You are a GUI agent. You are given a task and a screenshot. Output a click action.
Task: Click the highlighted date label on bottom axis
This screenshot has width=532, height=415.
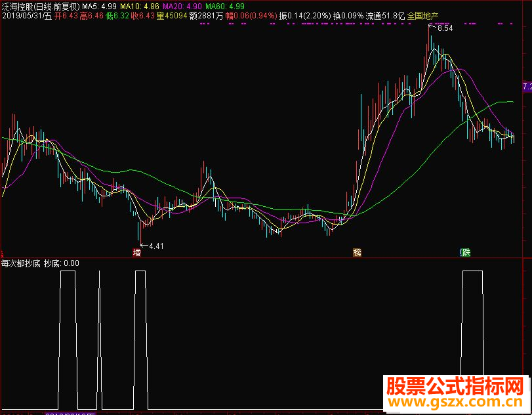click(x=71, y=413)
